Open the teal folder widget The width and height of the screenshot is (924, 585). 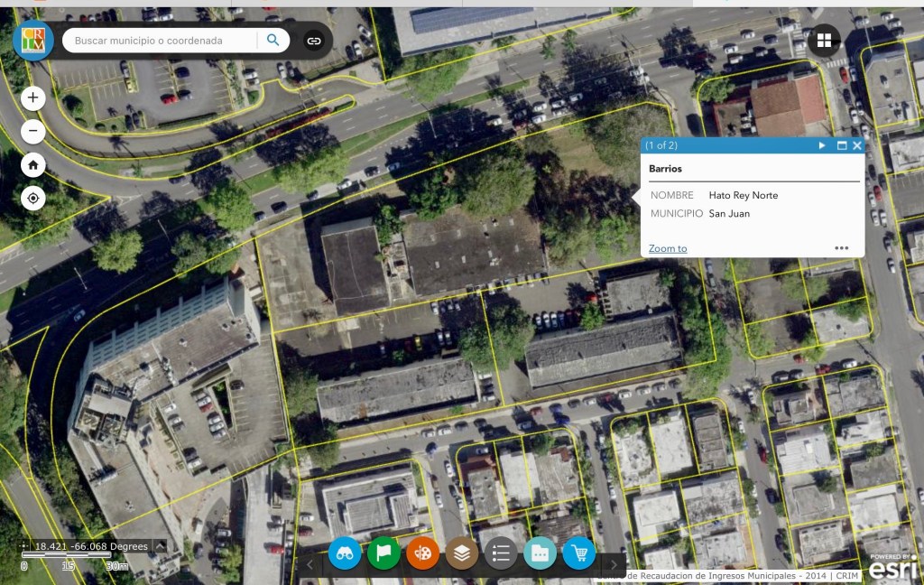[540, 552]
